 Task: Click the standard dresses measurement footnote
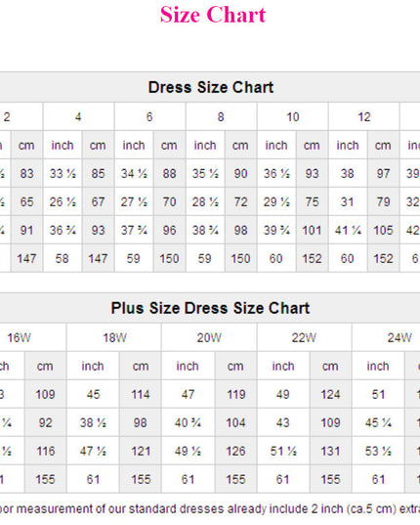tap(210, 509)
